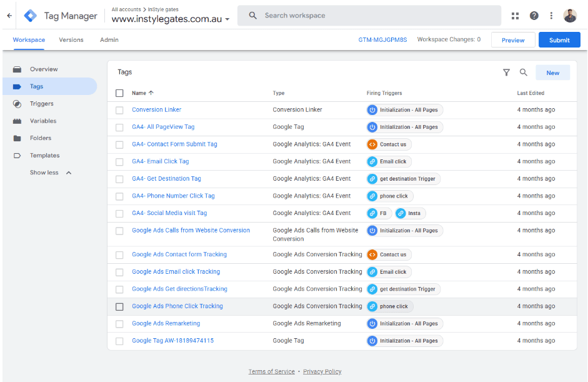This screenshot has width=588, height=382.
Task: Check the GA4- Email Click Tag checkbox
Action: point(119,162)
